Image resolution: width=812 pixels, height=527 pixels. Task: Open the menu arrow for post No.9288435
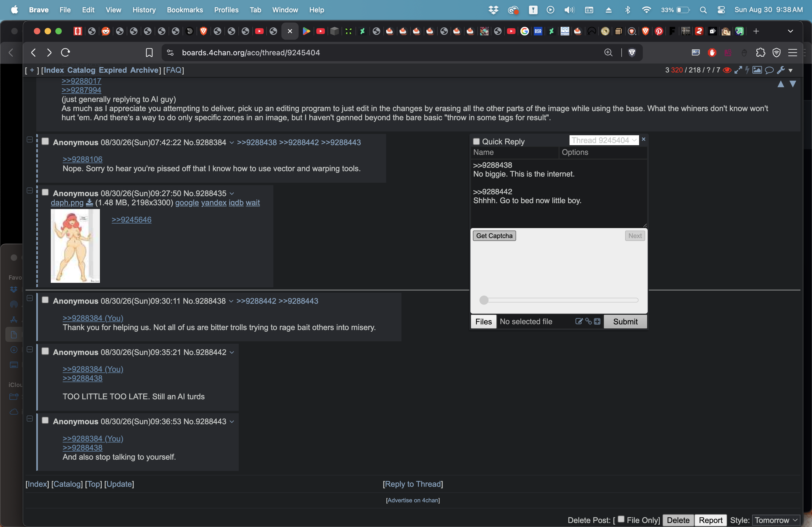(232, 194)
